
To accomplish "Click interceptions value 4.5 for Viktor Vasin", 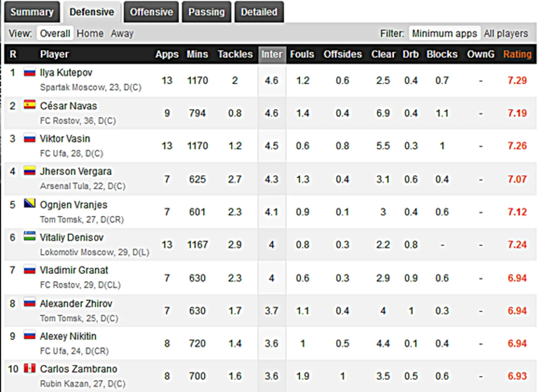I will pyautogui.click(x=271, y=146).
